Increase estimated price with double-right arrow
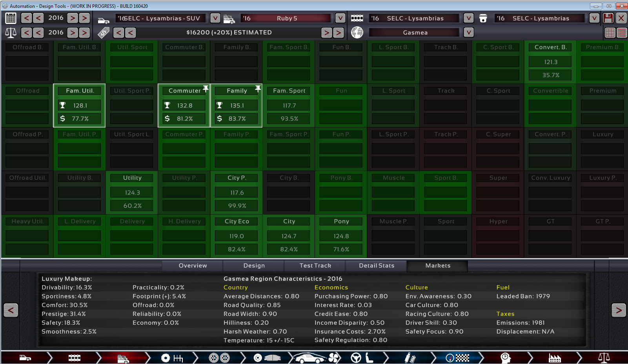628x364 pixels. point(339,33)
